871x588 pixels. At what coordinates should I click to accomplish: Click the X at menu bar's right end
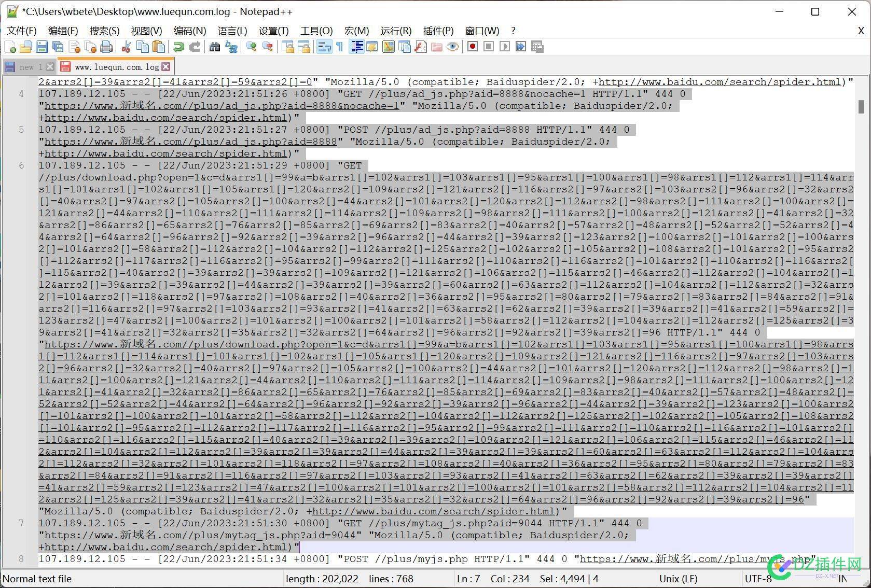tap(861, 31)
